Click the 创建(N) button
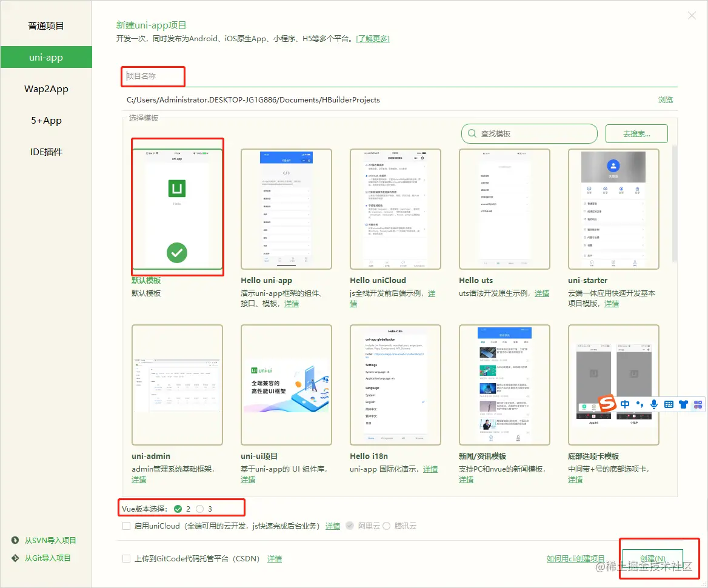Viewport: 708px width, 588px height. 652,559
